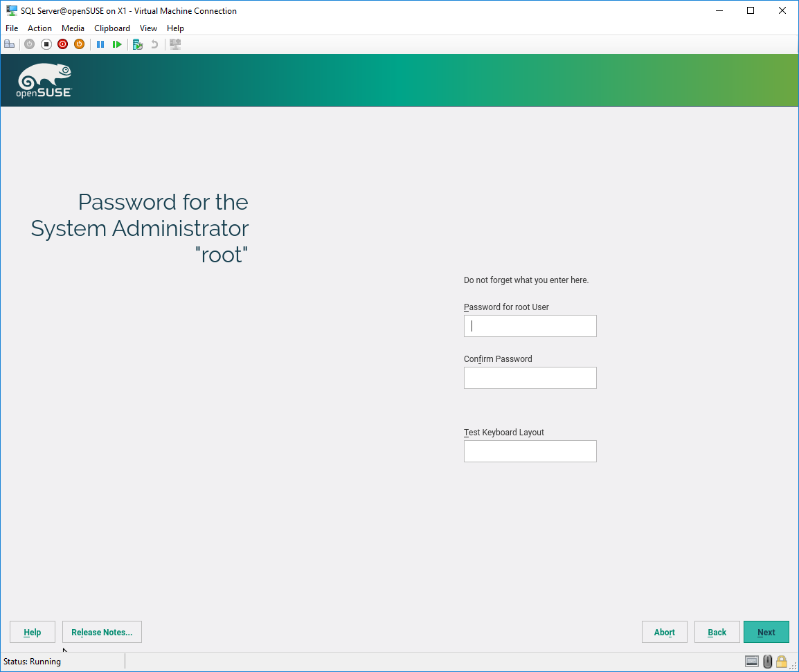The width and height of the screenshot is (799, 672).
Task: Maximize the Virtual Machine Connection window
Action: 751,10
